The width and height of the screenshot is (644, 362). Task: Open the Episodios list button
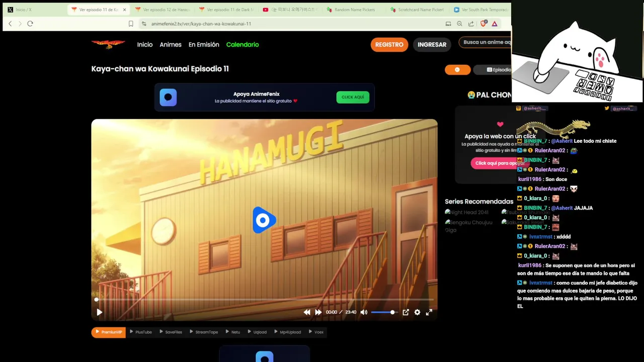(493, 70)
